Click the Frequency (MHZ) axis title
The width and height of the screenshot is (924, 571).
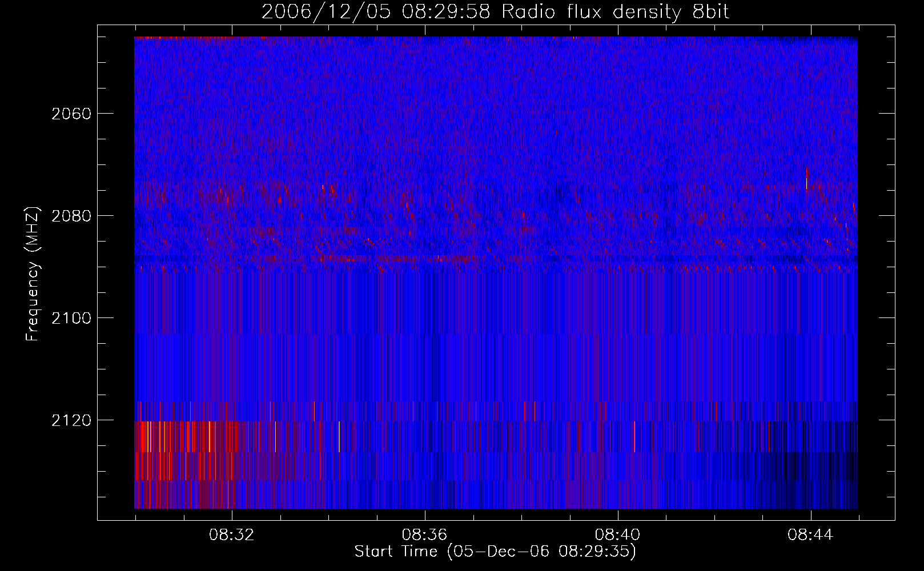[x=33, y=274]
